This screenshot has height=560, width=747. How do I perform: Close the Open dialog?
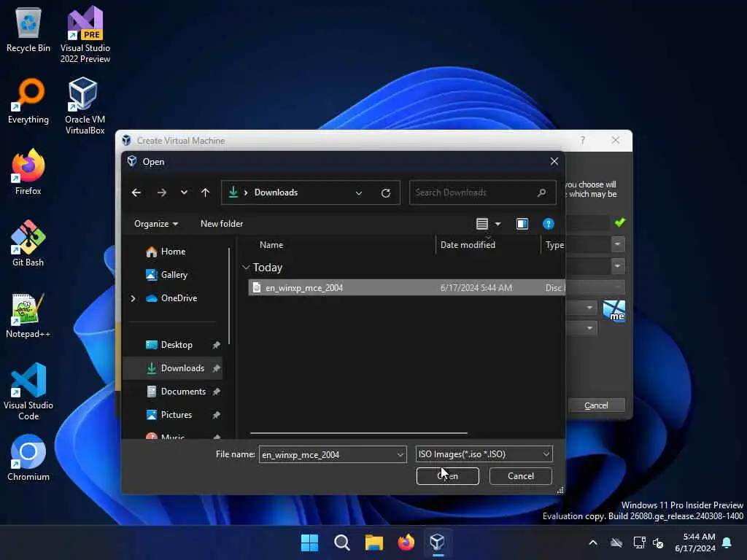point(554,161)
